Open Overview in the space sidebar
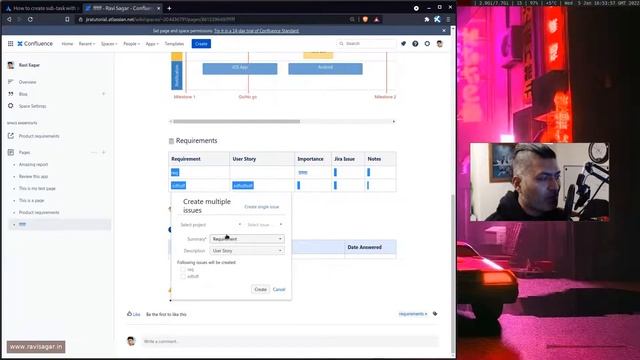Image resolution: width=640 pixels, height=360 pixels. [x=27, y=82]
